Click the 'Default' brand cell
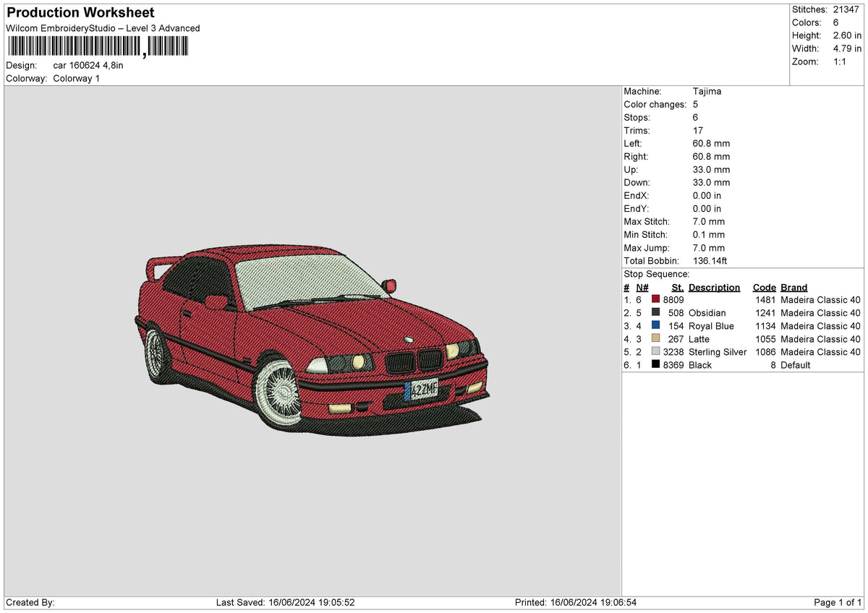The image size is (868, 613). [x=795, y=365]
